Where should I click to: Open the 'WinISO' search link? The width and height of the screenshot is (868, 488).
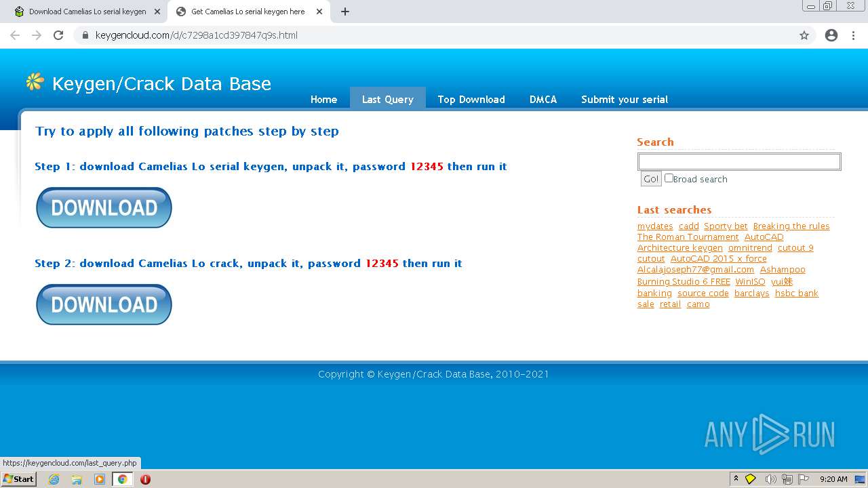(x=750, y=282)
